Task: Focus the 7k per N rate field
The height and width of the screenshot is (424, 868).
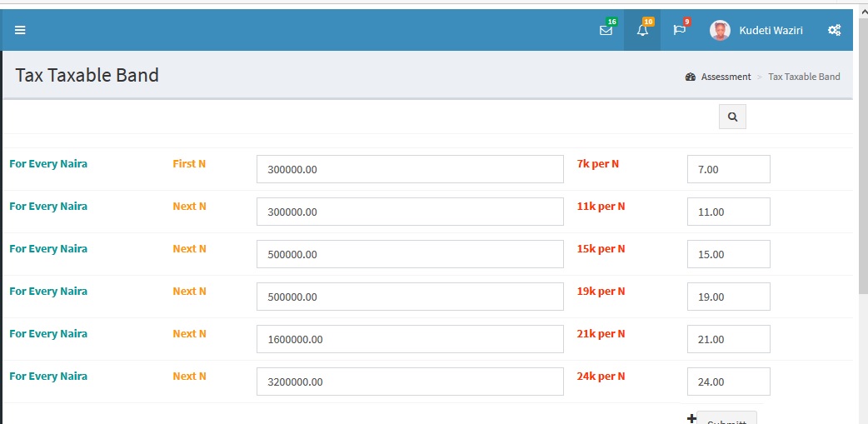Action: click(728, 169)
